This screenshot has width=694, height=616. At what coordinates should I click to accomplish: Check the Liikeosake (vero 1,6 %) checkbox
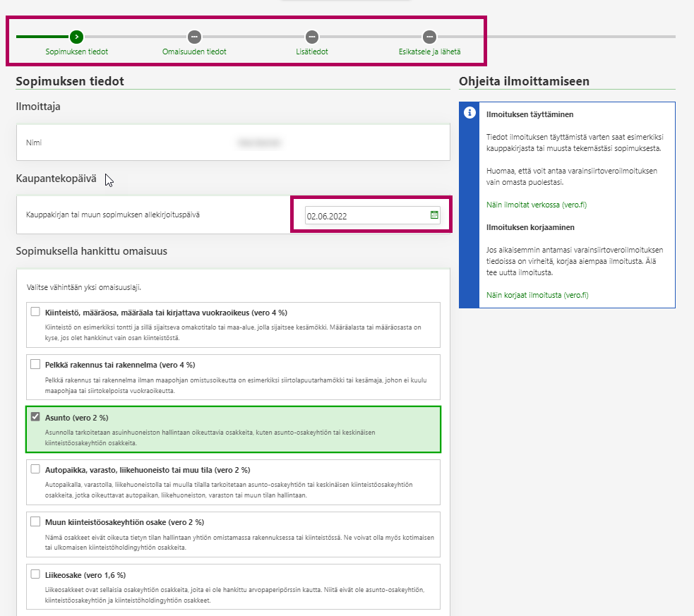(35, 574)
